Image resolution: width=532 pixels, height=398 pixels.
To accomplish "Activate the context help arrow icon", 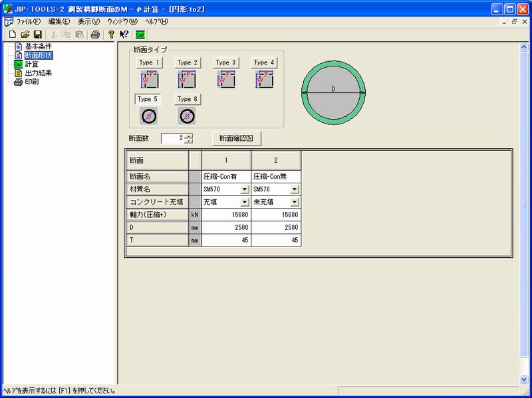I will coord(124,34).
